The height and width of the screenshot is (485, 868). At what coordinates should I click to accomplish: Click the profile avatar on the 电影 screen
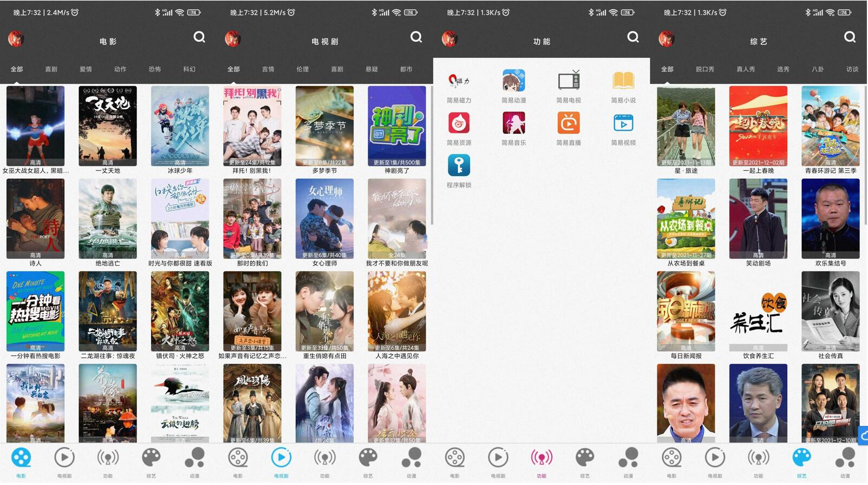coord(16,38)
